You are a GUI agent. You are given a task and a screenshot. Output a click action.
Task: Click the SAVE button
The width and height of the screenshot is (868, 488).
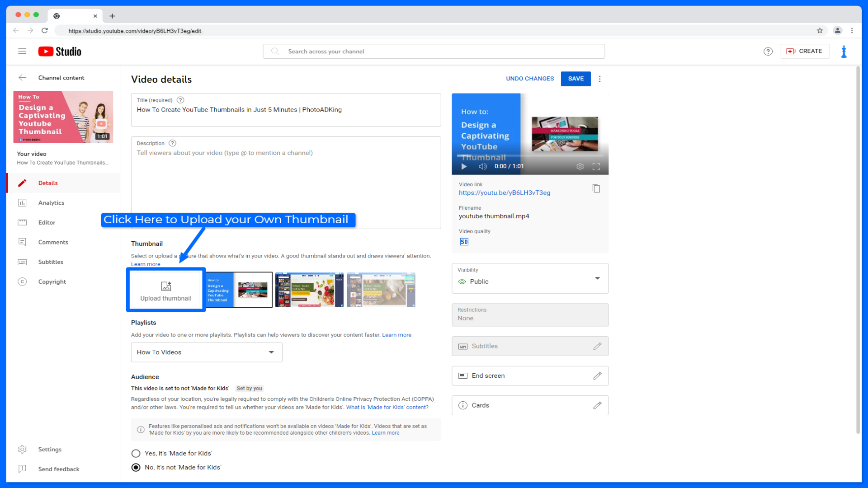coord(576,79)
